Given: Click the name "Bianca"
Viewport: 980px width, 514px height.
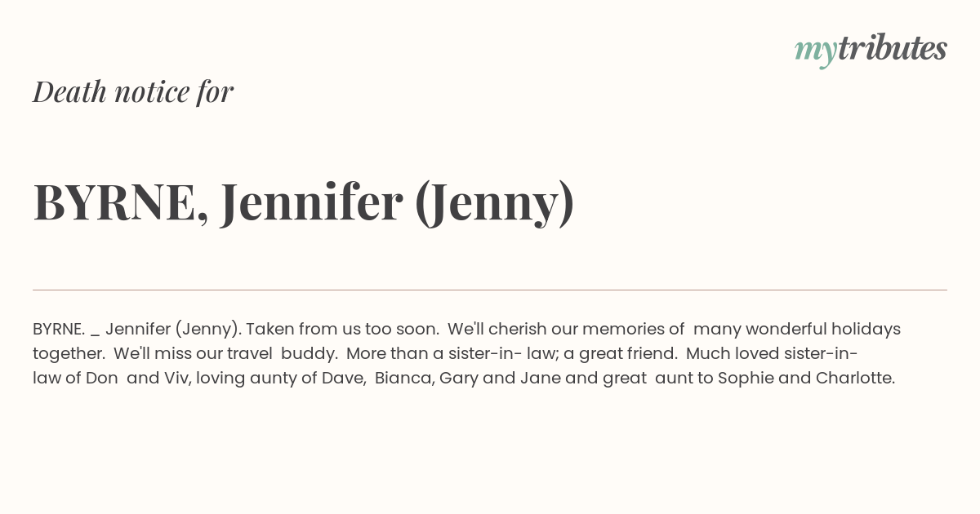Looking at the screenshot, I should point(403,379).
